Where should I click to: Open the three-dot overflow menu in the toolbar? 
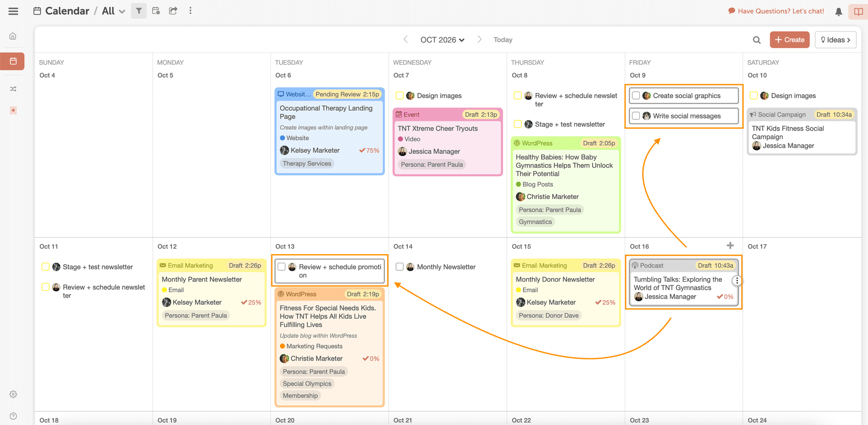tap(190, 10)
